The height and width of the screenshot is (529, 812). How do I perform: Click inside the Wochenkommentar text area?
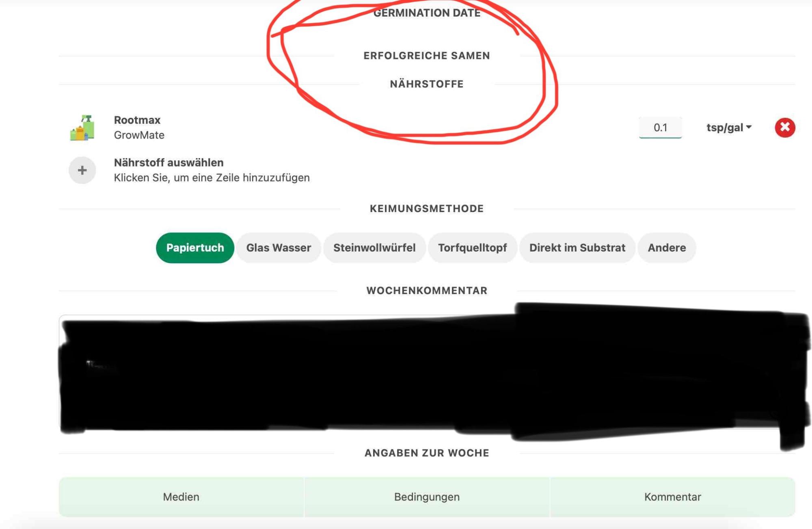(427, 373)
